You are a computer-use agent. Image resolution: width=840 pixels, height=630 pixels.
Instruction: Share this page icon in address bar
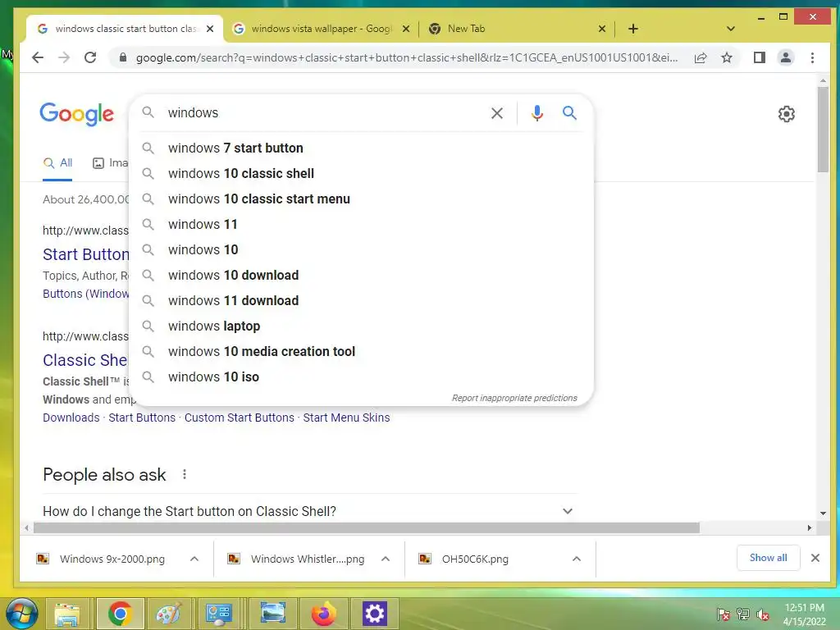point(701,58)
